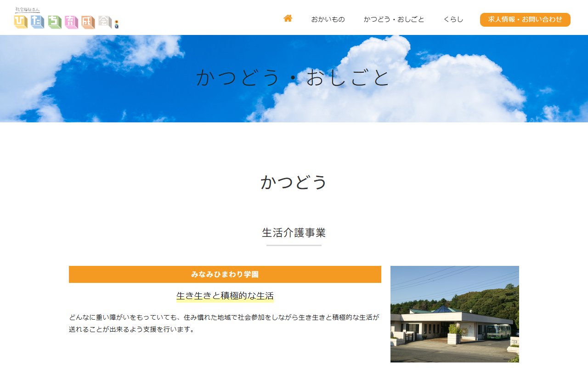The width and height of the screenshot is (588, 368).
Task: Open the かつどう・おしごと menu item
Action: click(394, 19)
